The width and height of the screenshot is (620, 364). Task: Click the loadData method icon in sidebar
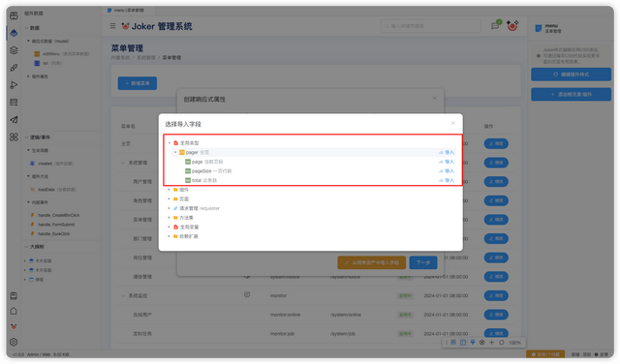(x=32, y=190)
